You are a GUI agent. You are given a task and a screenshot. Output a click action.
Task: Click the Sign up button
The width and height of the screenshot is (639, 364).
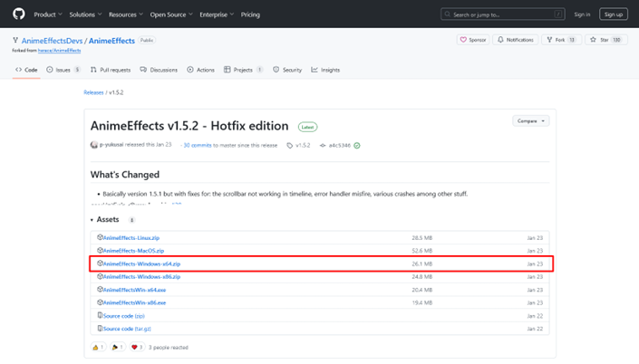614,14
